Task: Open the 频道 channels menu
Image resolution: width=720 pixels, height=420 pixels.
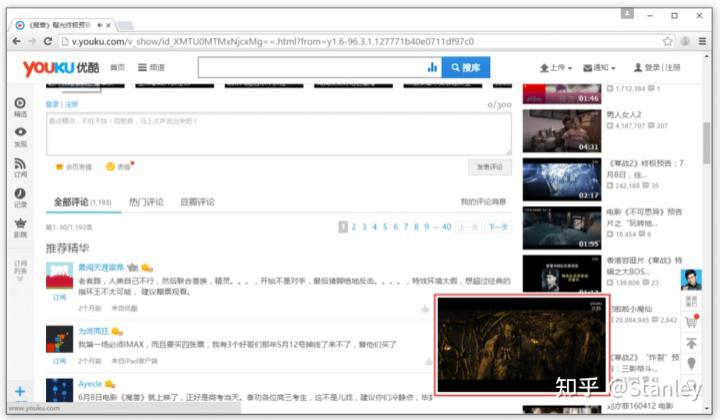Action: pyautogui.click(x=151, y=67)
